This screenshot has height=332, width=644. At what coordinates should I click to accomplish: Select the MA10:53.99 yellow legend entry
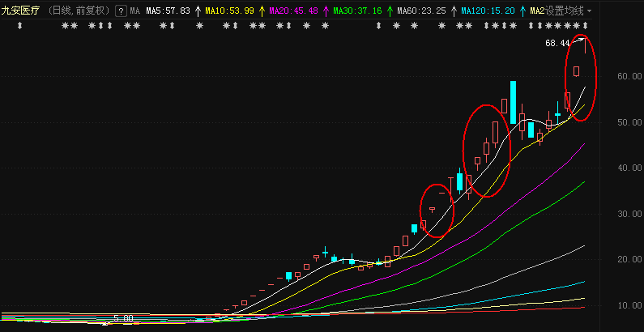tap(229, 11)
